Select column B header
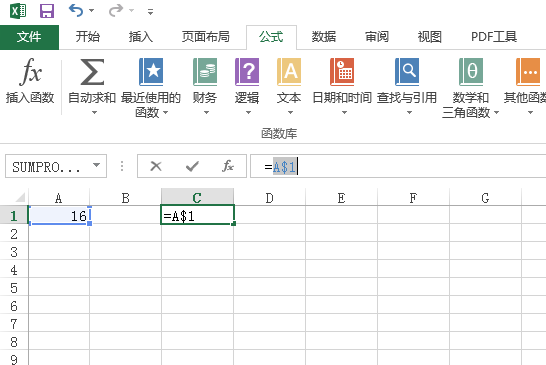The height and width of the screenshot is (365, 546). pyautogui.click(x=125, y=198)
